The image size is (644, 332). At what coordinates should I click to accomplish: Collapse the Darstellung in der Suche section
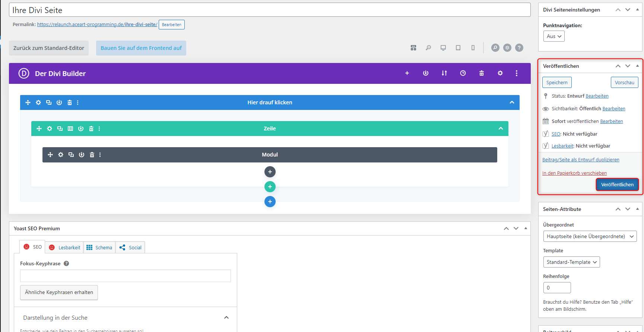tap(226, 317)
